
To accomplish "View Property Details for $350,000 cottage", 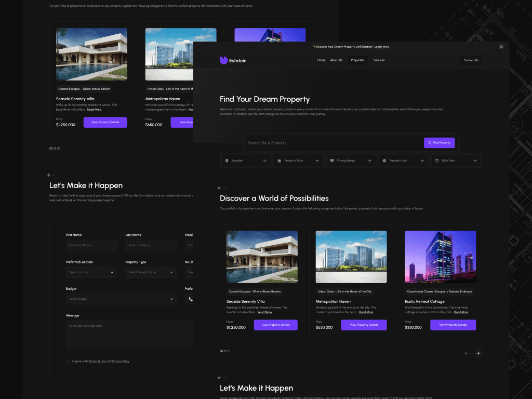I will [453, 325].
